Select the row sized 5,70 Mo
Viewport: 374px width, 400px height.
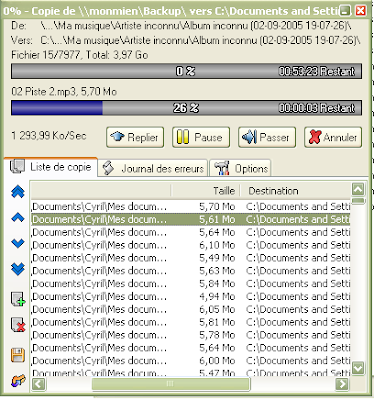(190, 207)
